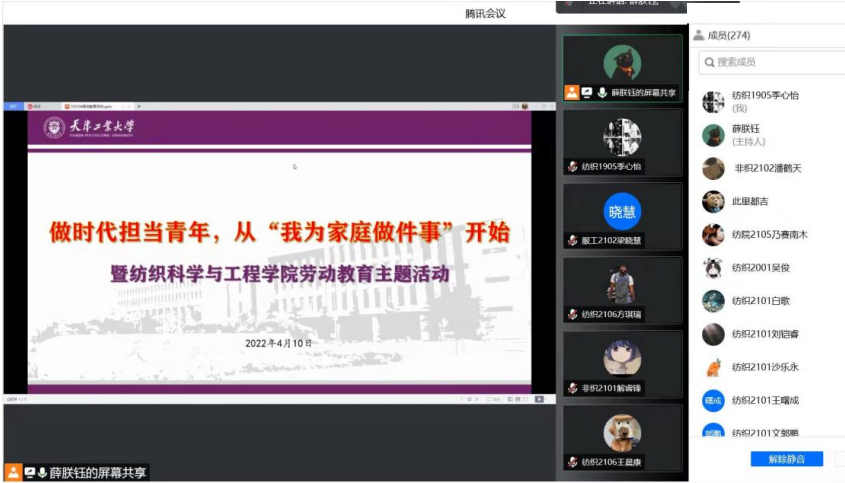Screen dimensions: 845x483
Task: Click the muted mic icon on 纺织2106方琪瑞's tile
Action: [572, 314]
